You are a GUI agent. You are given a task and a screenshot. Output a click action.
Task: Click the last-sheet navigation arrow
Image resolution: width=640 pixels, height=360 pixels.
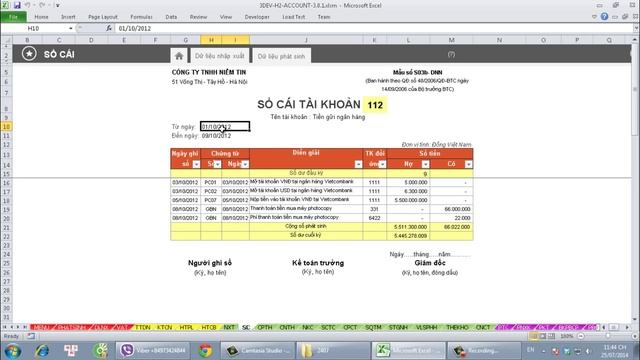point(25,327)
